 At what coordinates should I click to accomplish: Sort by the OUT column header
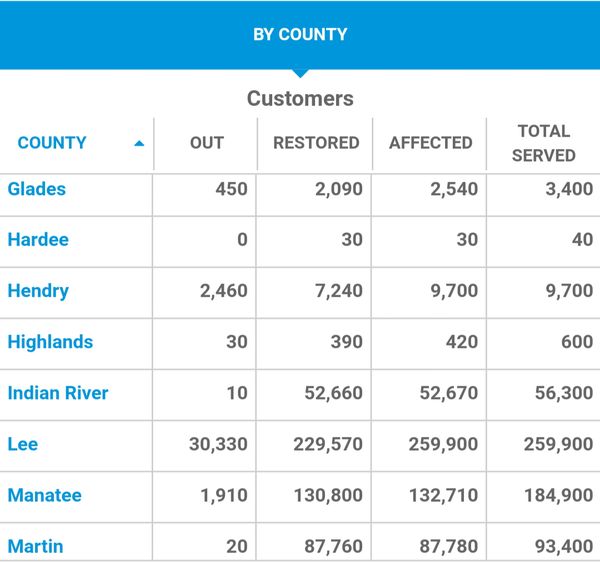(x=206, y=143)
